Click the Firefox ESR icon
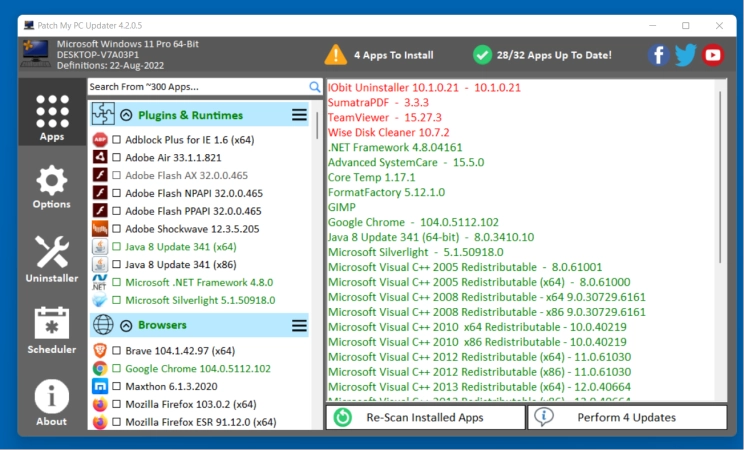 click(x=100, y=422)
